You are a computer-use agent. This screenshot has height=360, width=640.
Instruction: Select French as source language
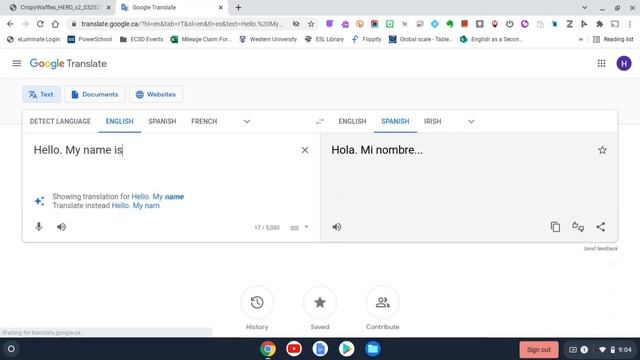[204, 121]
